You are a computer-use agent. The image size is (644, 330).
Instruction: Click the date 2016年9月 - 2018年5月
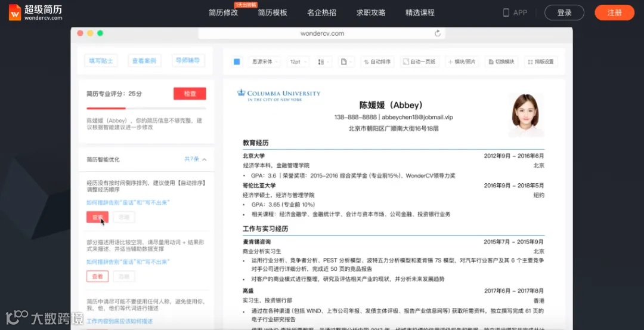(x=514, y=186)
